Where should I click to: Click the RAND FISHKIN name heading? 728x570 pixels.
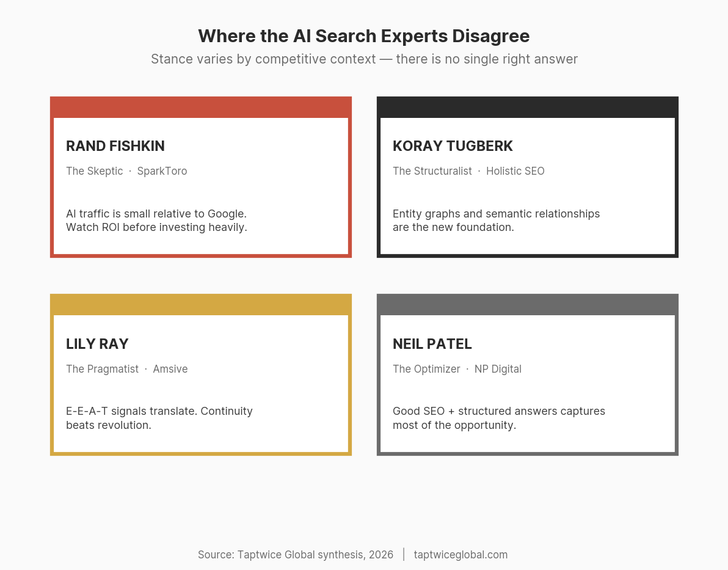click(x=115, y=146)
